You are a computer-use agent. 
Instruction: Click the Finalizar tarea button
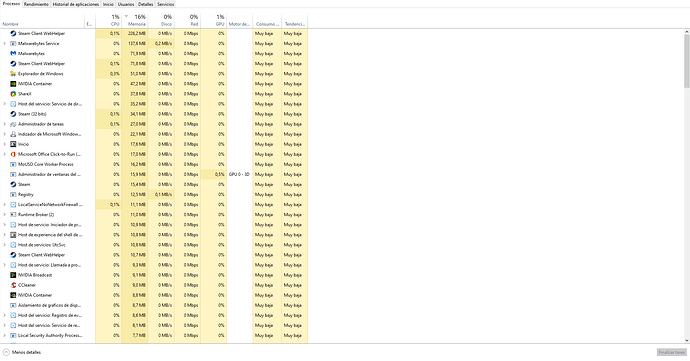672,352
